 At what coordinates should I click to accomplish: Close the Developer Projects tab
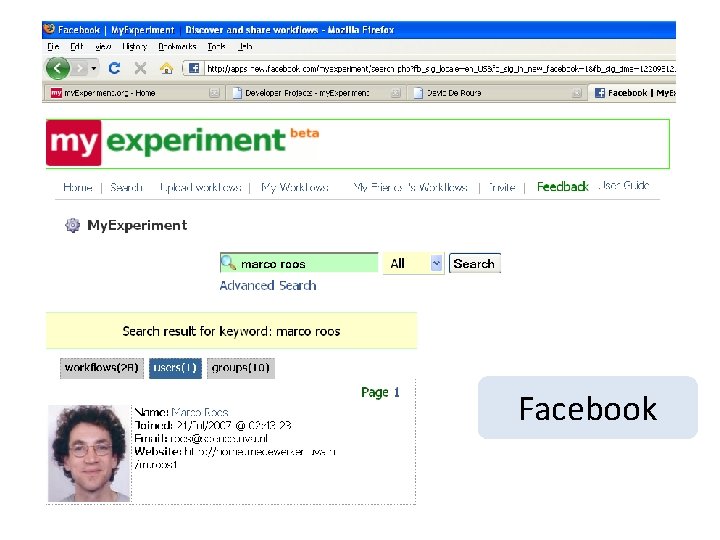[395, 93]
